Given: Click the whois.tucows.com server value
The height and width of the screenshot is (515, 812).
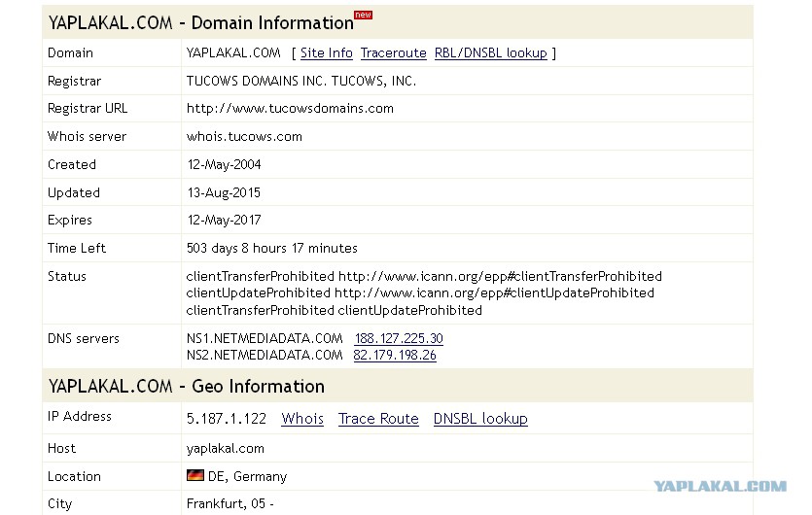Looking at the screenshot, I should [x=244, y=137].
